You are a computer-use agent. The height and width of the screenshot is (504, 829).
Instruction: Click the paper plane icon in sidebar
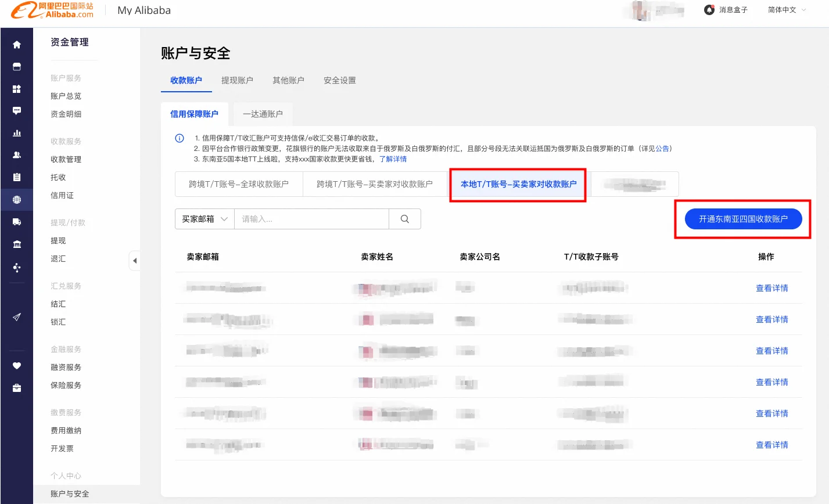tap(17, 317)
